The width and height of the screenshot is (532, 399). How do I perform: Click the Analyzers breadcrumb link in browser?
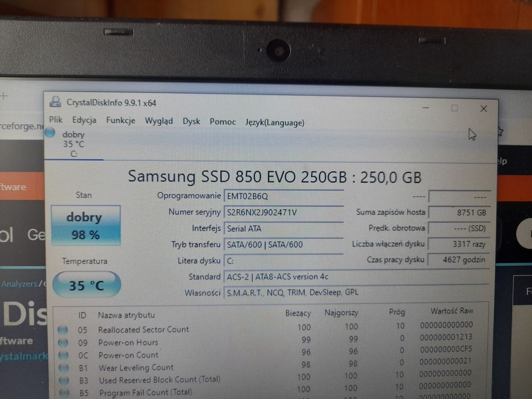19,284
